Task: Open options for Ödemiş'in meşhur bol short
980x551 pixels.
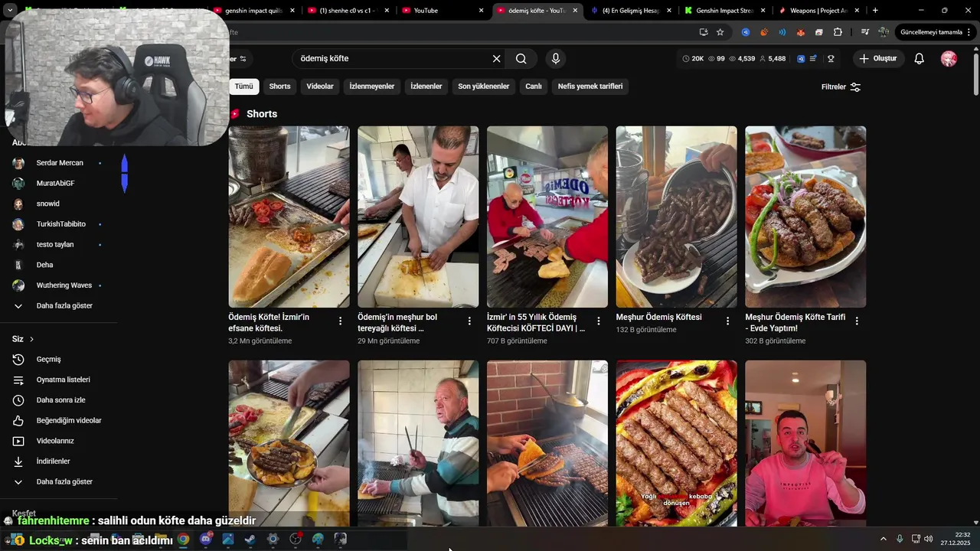Action: pos(469,321)
